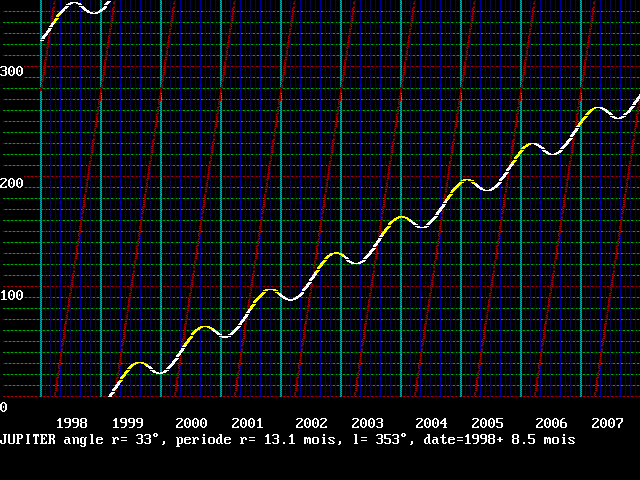Click the 300 degree axis label
Screen dimensions: 640x480
tap(12, 71)
